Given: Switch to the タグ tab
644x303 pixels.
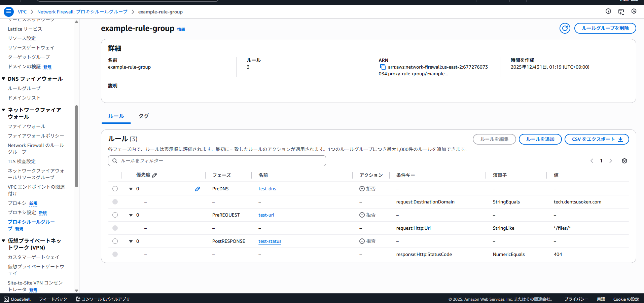Looking at the screenshot, I should click(143, 116).
